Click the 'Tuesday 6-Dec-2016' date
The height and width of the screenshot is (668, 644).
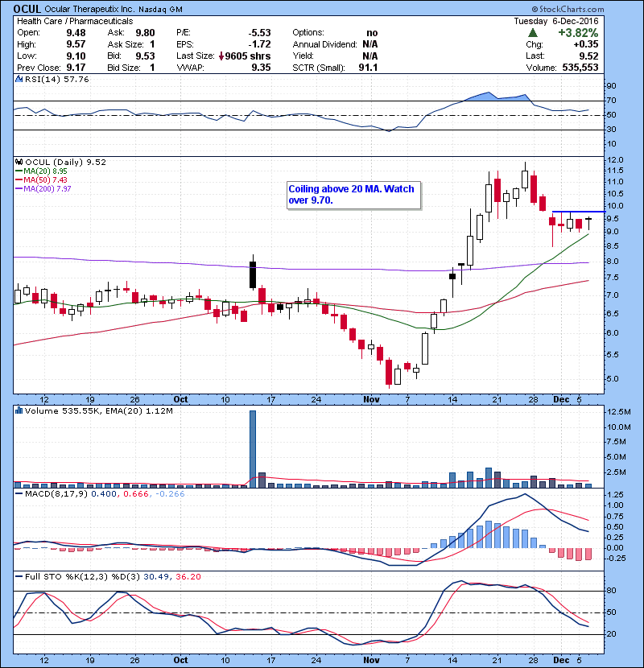tap(555, 21)
